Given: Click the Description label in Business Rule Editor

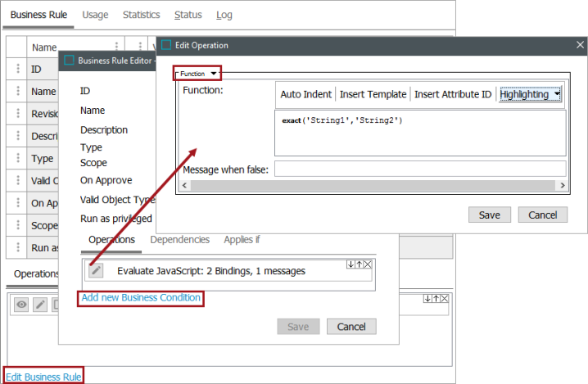Looking at the screenshot, I should (104, 130).
